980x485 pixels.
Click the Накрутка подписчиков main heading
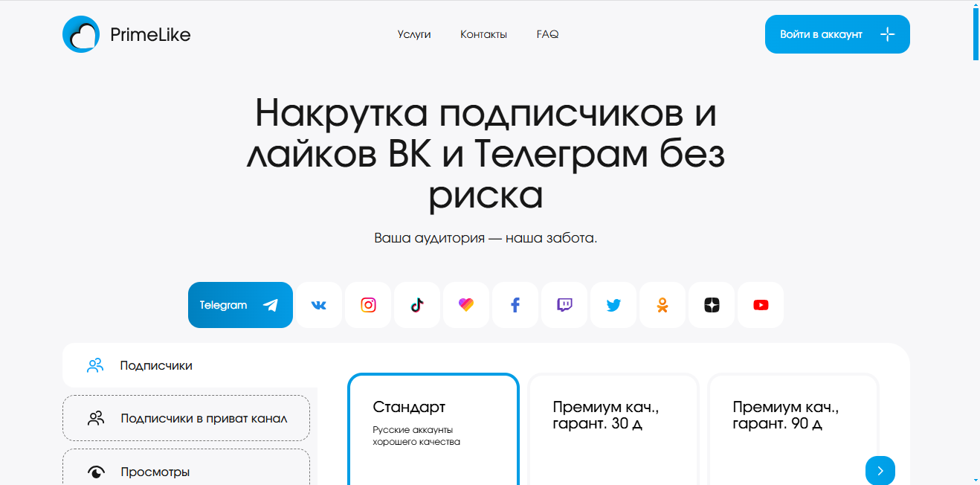[x=486, y=154]
